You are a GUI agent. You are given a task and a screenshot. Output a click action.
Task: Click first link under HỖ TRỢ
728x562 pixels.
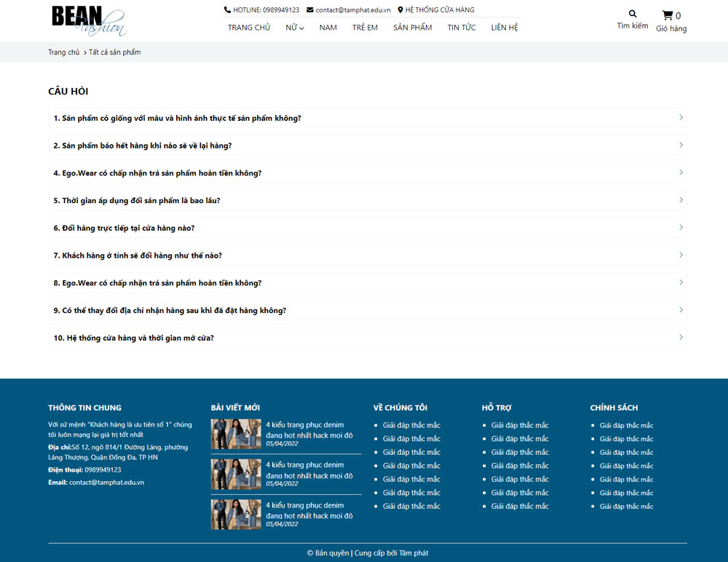click(520, 425)
